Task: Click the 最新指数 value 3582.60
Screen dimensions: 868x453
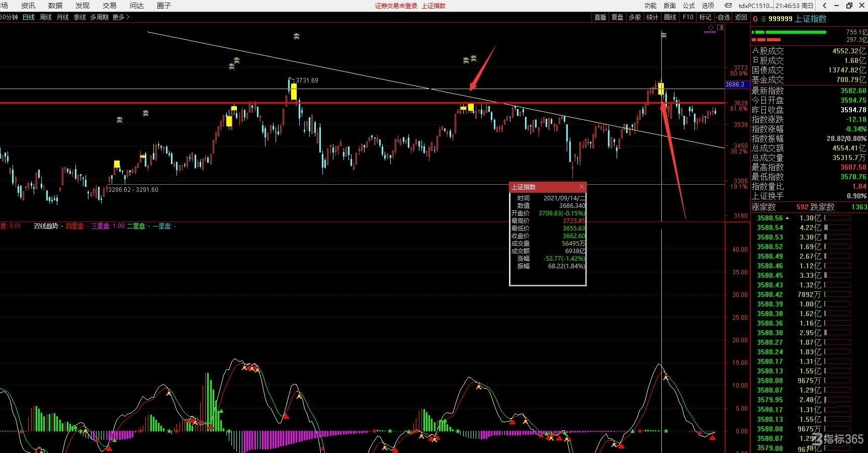Action: point(853,91)
